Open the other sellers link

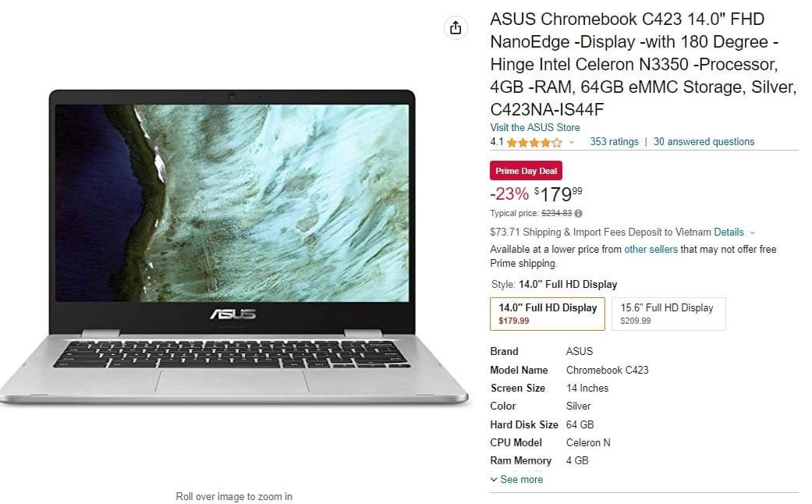click(x=651, y=249)
